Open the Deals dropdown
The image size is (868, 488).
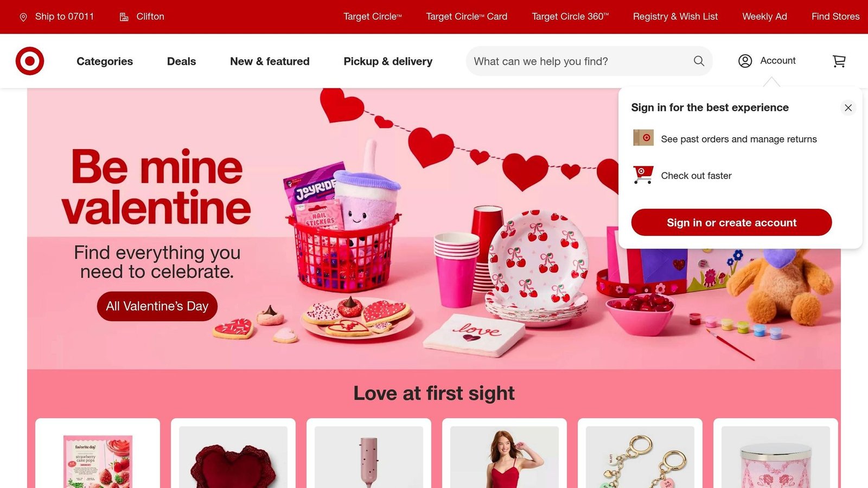181,61
